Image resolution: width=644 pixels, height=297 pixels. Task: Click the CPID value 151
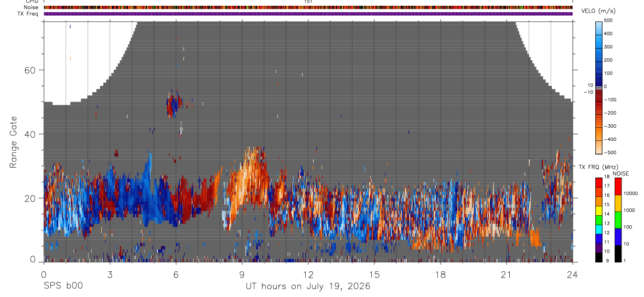click(308, 2)
